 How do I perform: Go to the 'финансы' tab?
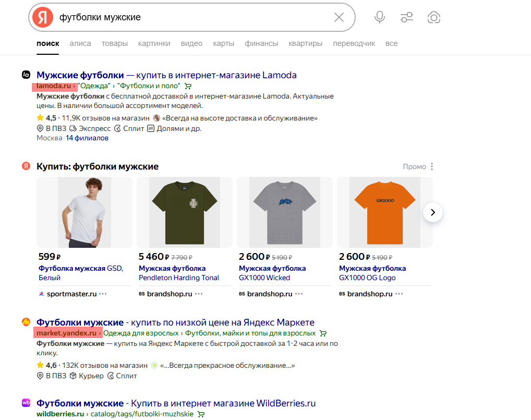pyautogui.click(x=261, y=43)
